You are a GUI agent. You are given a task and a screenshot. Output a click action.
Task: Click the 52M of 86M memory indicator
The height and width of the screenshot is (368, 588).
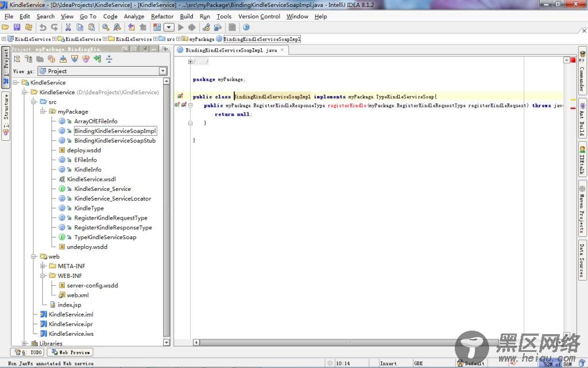coord(558,363)
